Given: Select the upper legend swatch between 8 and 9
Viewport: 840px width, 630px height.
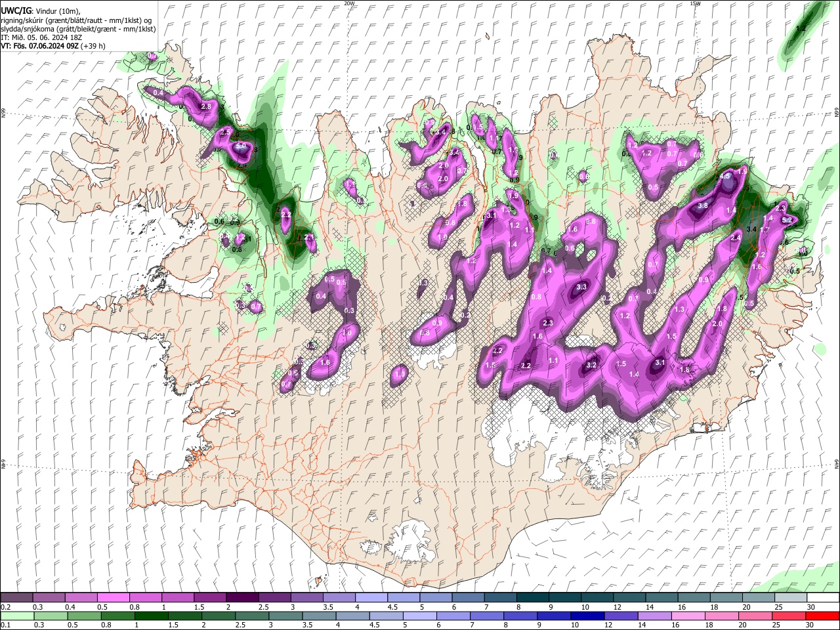Looking at the screenshot, I should [532, 598].
